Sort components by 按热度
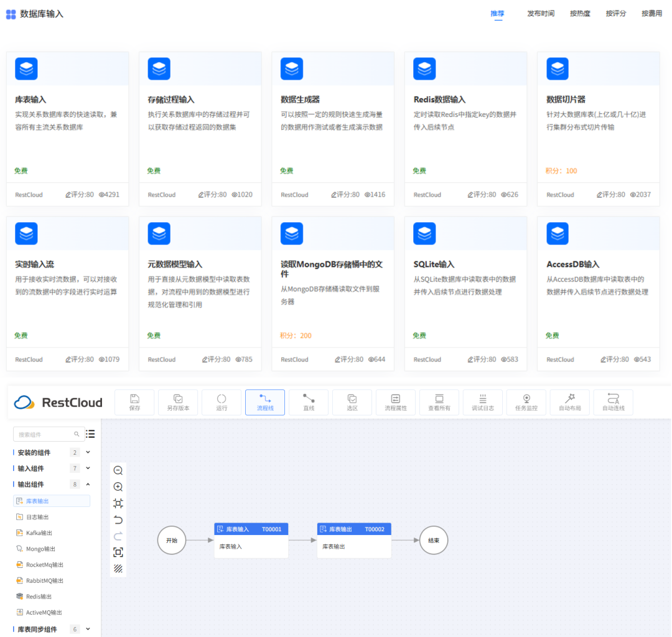The width and height of the screenshot is (672, 637). pyautogui.click(x=580, y=14)
